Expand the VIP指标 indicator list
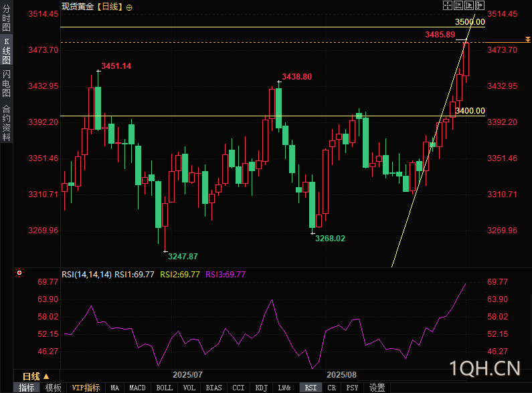The image size is (532, 393). pos(86,388)
